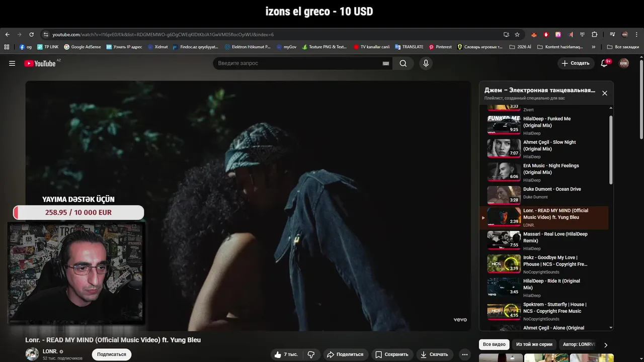The width and height of the screenshot is (644, 362).
Task: Expand the 2026 AI bookmark folder
Action: click(520, 47)
